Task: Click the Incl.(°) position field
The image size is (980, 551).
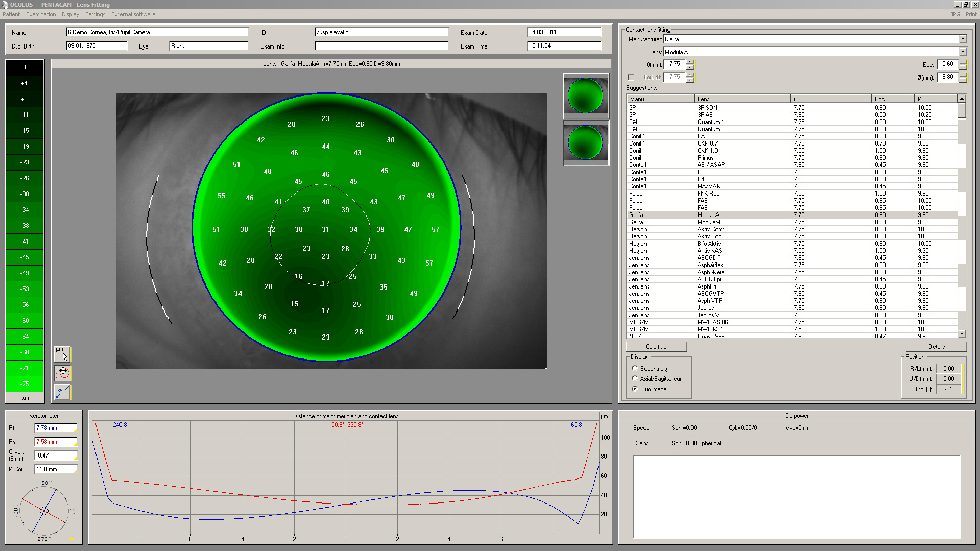Action: (x=949, y=389)
